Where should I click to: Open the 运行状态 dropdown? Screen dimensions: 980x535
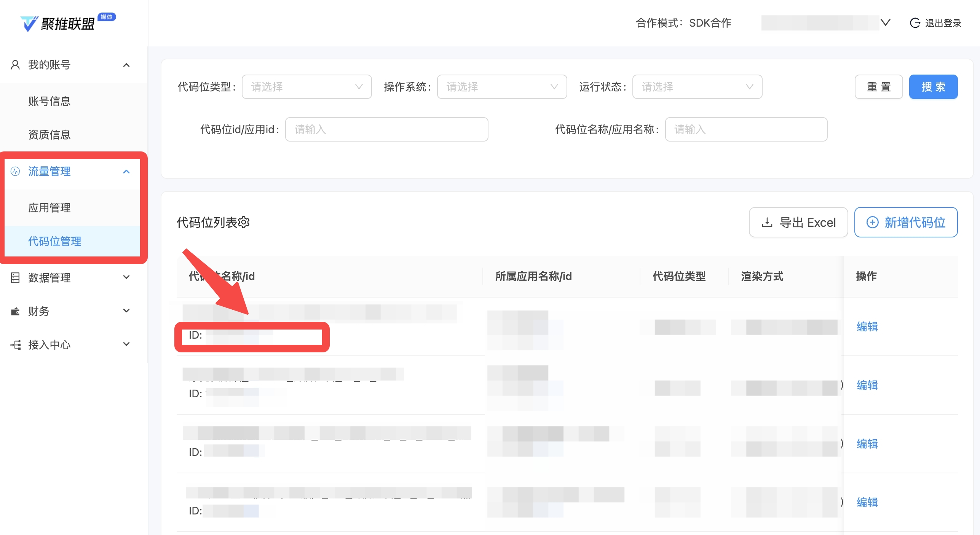(697, 87)
